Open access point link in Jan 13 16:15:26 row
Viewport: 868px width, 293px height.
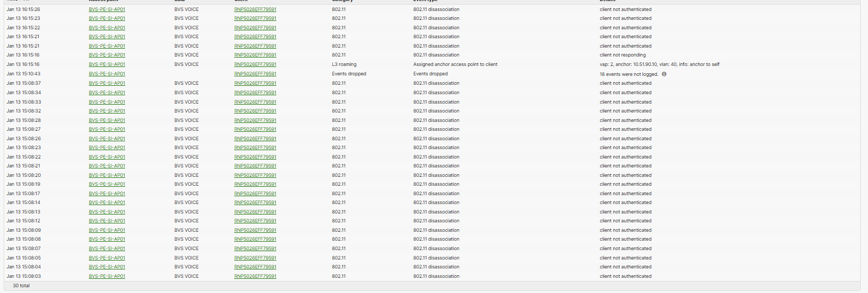[x=107, y=9]
